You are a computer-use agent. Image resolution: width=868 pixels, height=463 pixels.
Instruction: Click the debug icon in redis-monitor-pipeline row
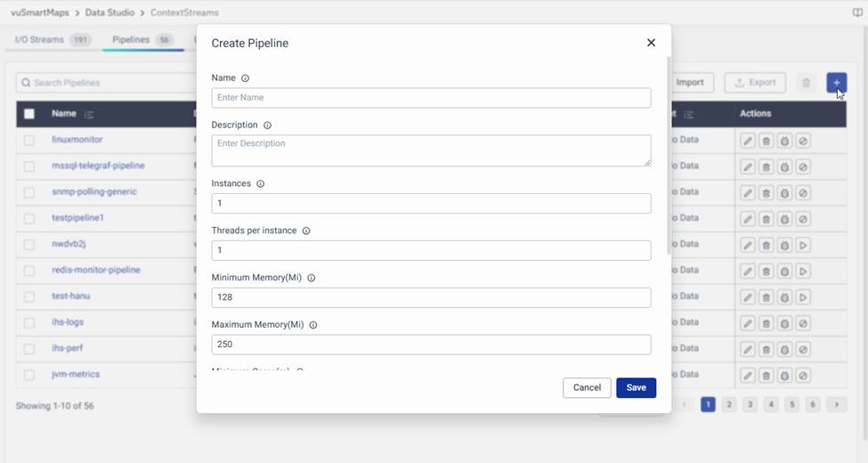point(784,271)
